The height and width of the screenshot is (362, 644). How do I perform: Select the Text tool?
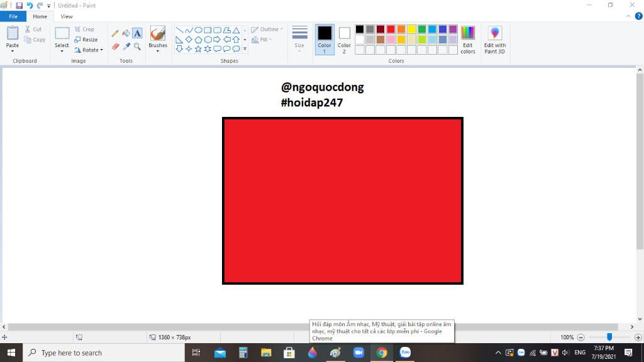[137, 33]
